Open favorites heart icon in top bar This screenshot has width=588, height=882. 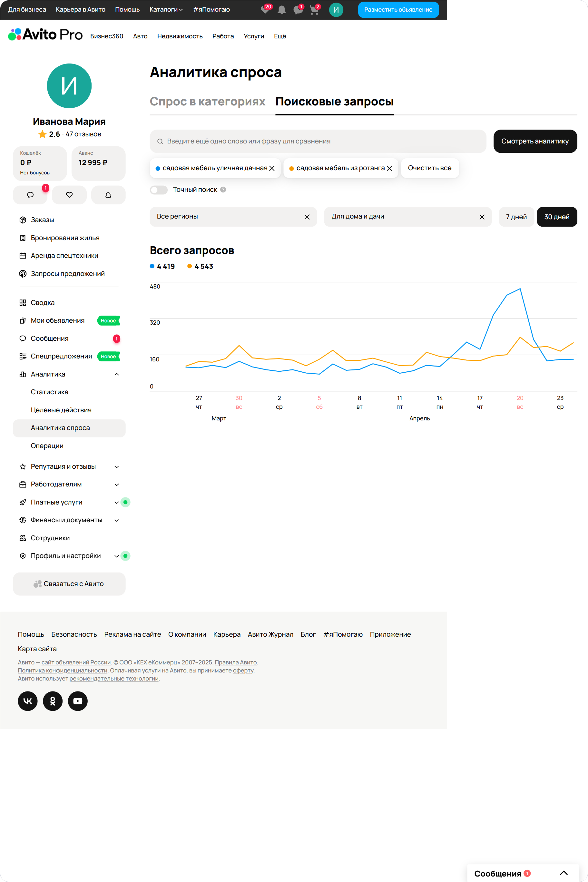pos(265,10)
